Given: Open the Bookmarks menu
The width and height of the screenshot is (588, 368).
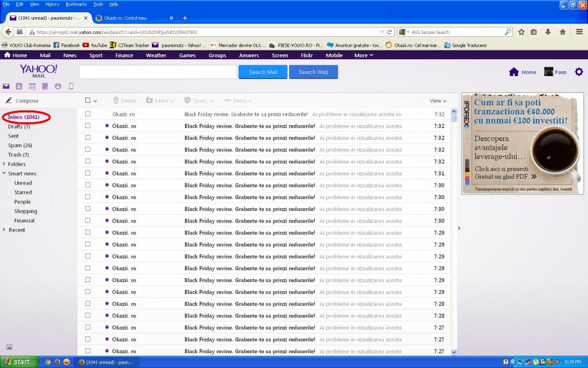Looking at the screenshot, I should pos(76,4).
